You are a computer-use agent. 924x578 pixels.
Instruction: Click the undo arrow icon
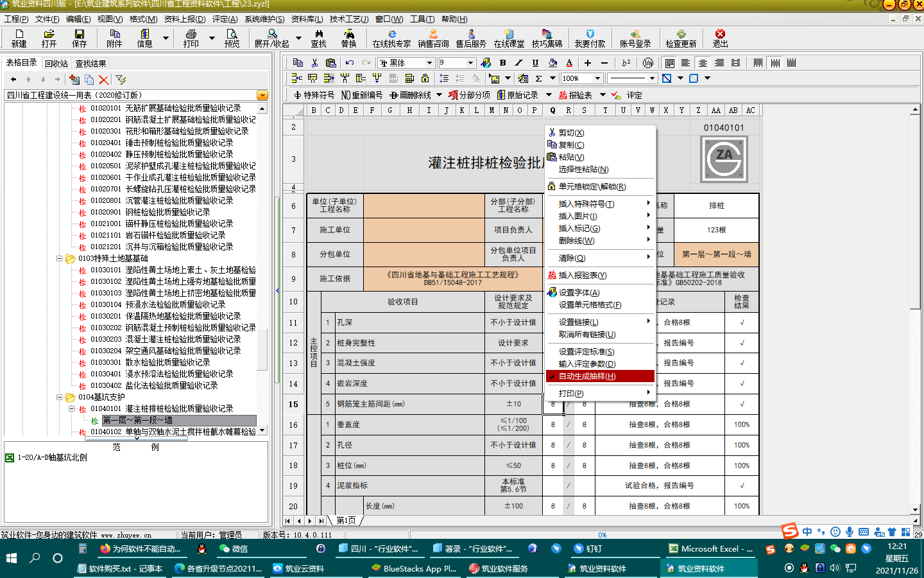coord(349,62)
